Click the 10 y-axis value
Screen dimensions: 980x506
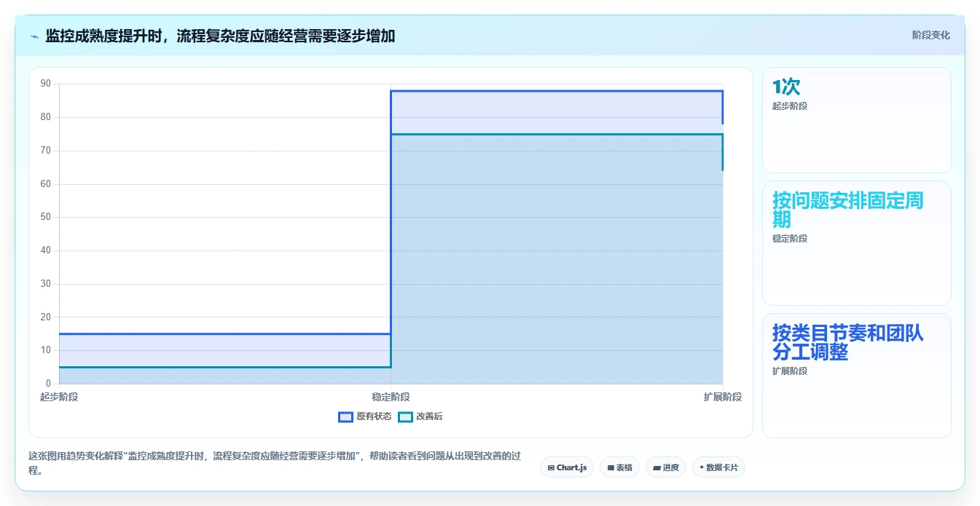pos(46,350)
